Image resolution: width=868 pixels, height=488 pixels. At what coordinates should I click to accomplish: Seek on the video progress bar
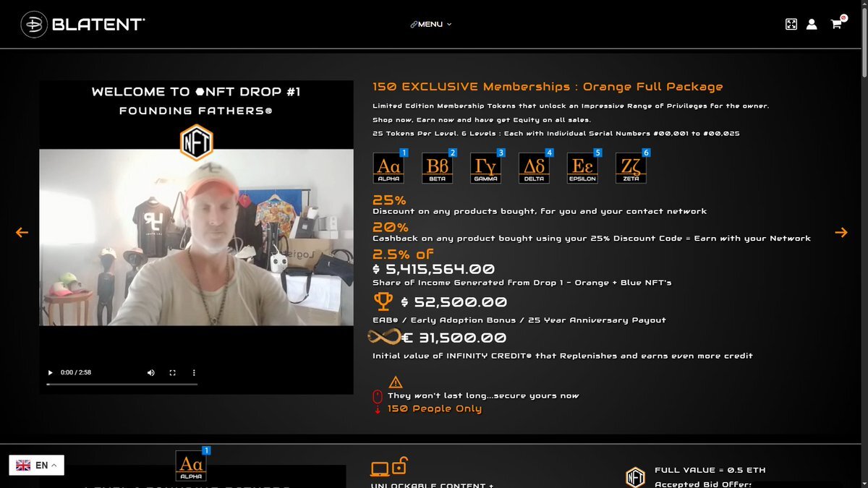coord(122,384)
